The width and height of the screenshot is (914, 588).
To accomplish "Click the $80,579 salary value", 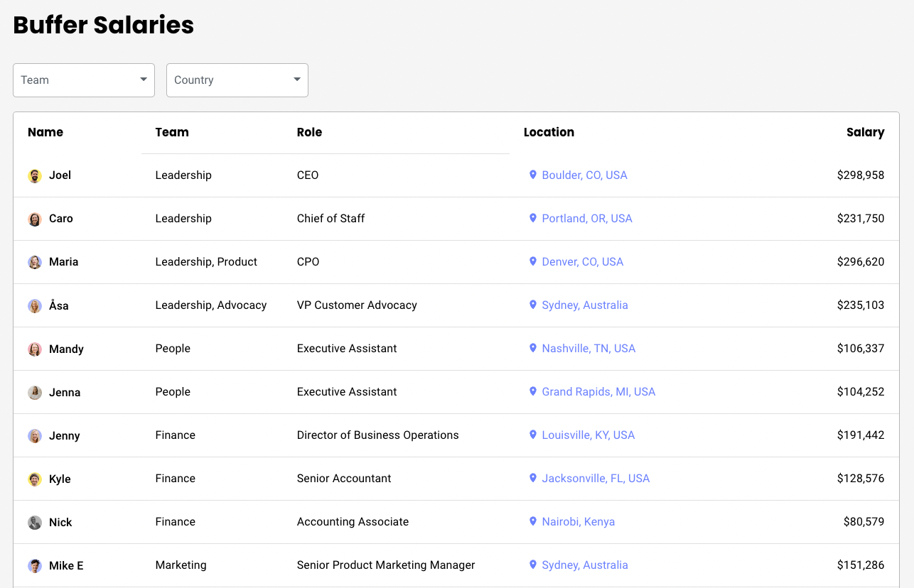I will 864,521.
